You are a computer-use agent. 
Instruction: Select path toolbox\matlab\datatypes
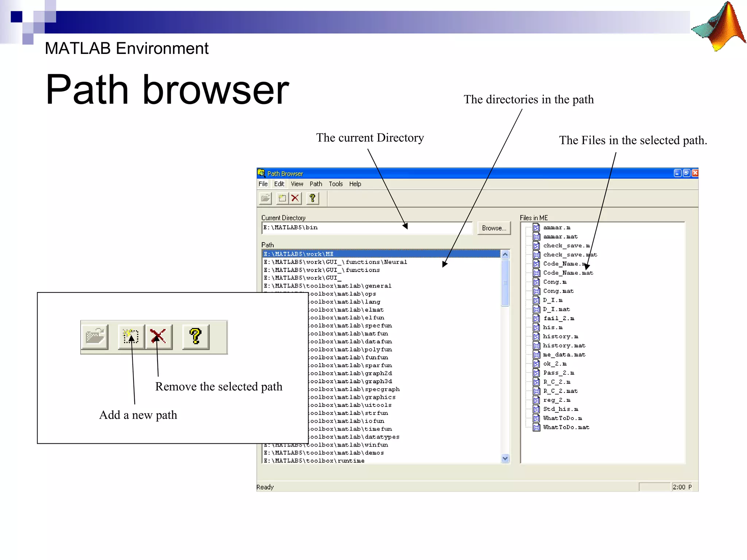coord(405,437)
